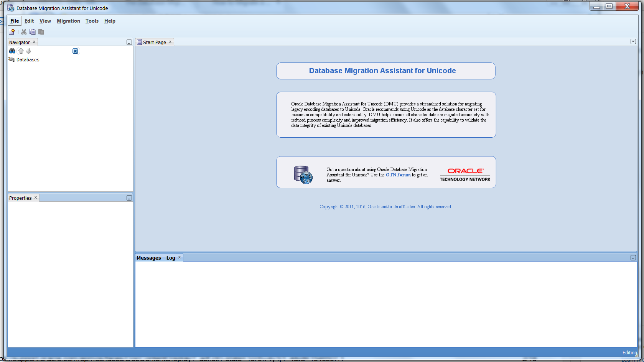This screenshot has height=362, width=644.
Task: Select the Databases tree node
Action: (28, 59)
